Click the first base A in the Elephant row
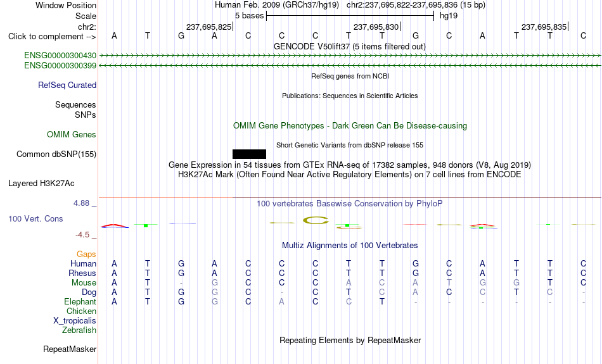This screenshot has height=364, width=602. tap(114, 302)
